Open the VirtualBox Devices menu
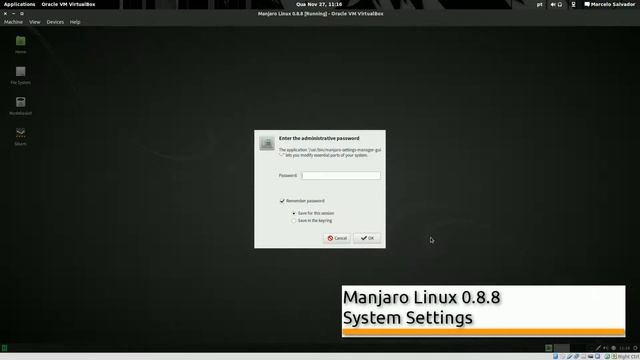The width and height of the screenshot is (640, 360). [x=55, y=22]
